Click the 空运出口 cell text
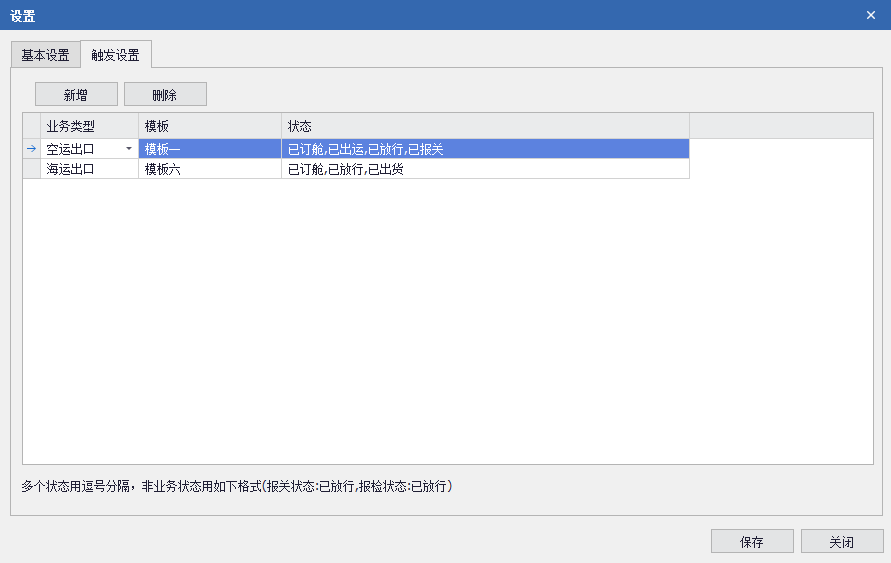 (x=72, y=149)
